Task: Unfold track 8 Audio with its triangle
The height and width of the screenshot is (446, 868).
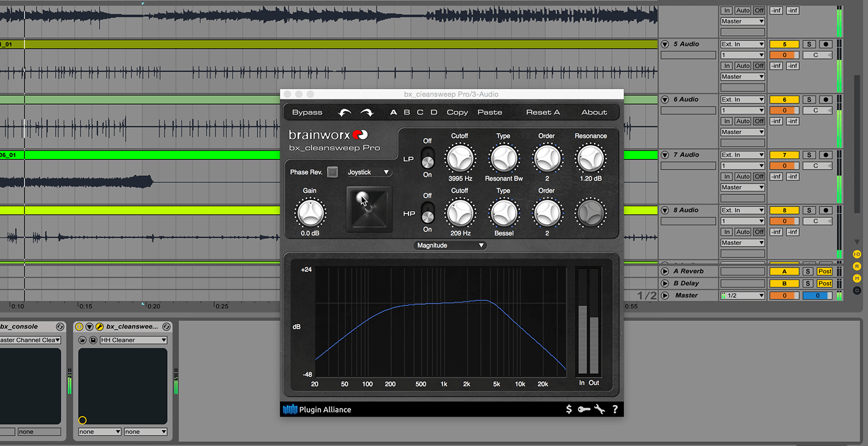Action: 665,211
